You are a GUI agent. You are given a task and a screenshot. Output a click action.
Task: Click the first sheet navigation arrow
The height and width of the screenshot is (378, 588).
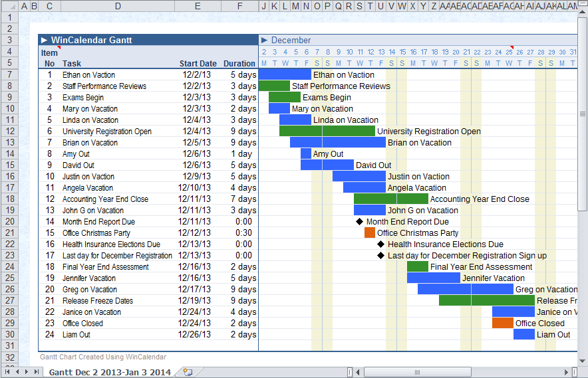coord(9,372)
